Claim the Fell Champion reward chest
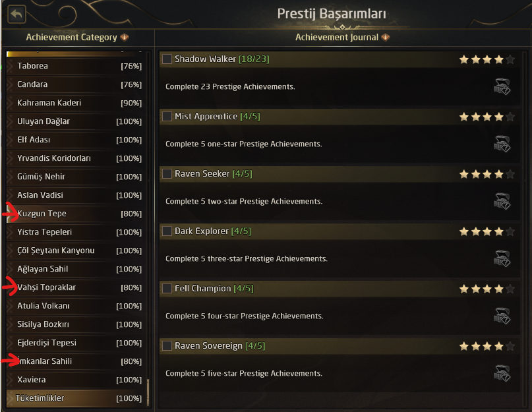This screenshot has height=412, width=532. (x=502, y=316)
